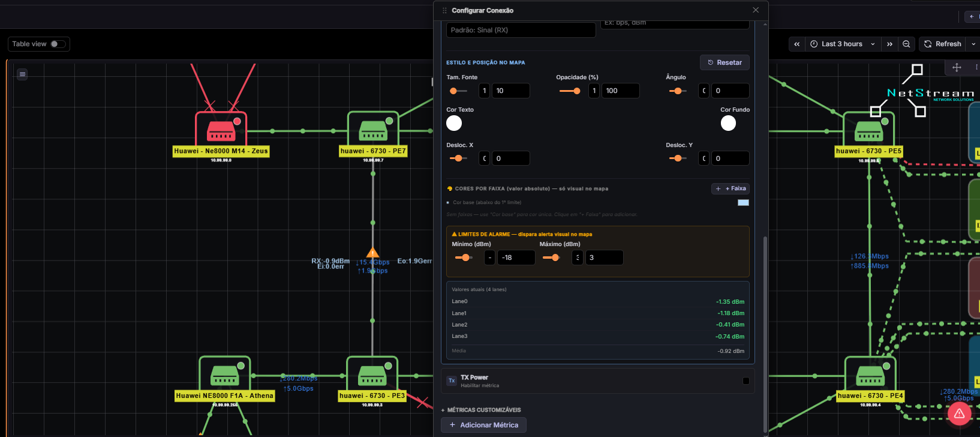Click the move panel crosshair icon
Viewport: 980px width, 437px height.
957,67
